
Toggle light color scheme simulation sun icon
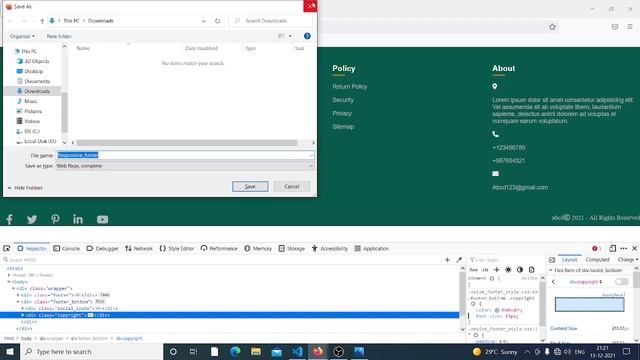(x=508, y=270)
